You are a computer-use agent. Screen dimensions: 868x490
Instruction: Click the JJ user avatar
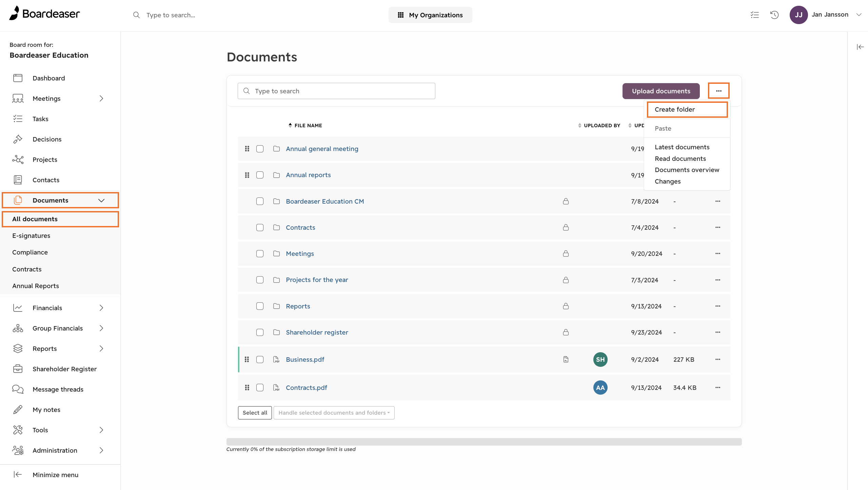pos(798,15)
